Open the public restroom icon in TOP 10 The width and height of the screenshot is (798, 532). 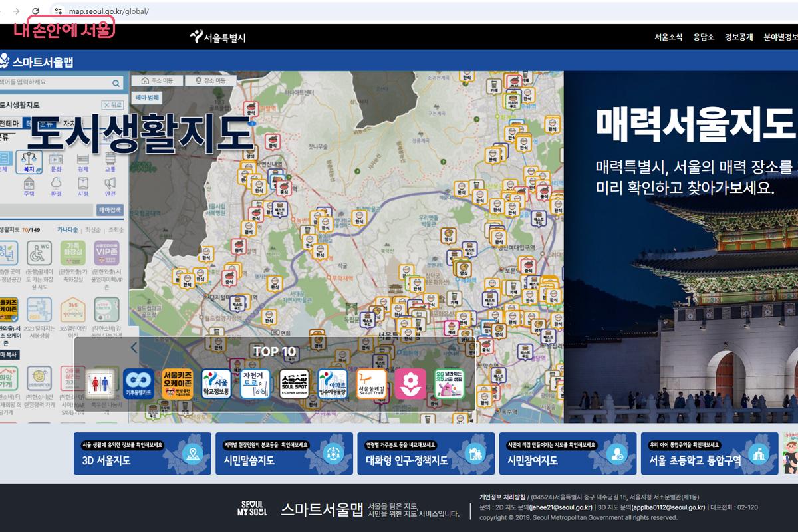click(102, 384)
